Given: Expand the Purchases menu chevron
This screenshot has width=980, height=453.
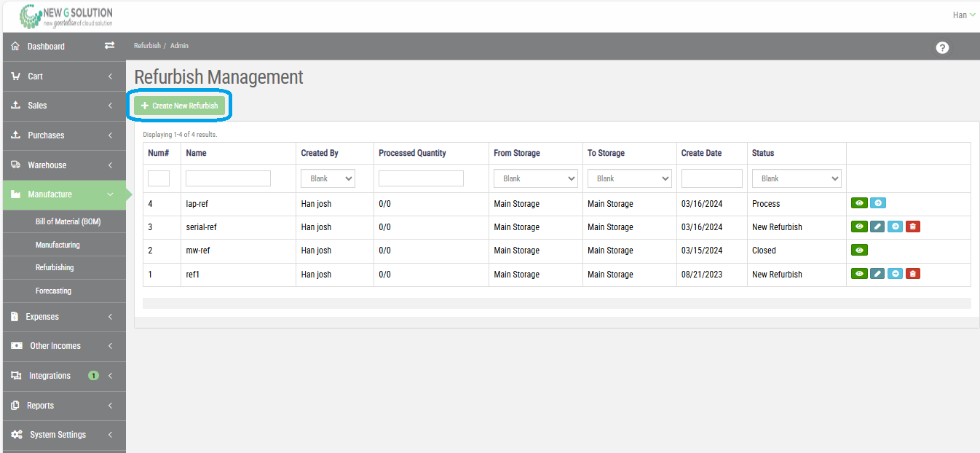Looking at the screenshot, I should (110, 135).
